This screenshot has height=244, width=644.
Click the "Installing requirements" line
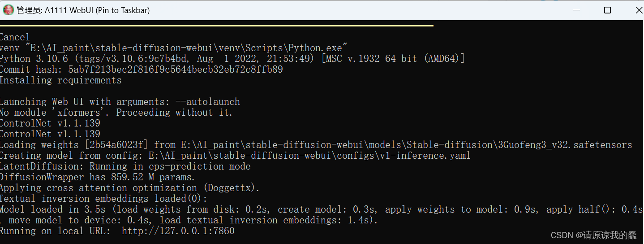[61, 80]
